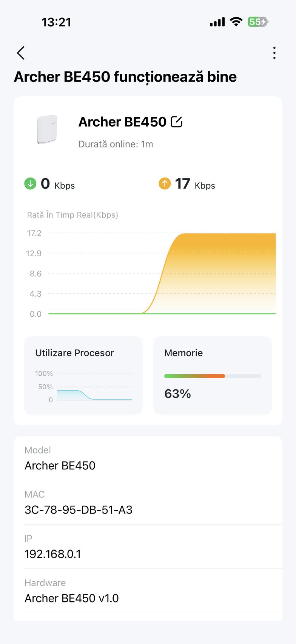Tap the edit name icon beside Archer BE450
Screen dimensions: 296x644
pyautogui.click(x=177, y=122)
